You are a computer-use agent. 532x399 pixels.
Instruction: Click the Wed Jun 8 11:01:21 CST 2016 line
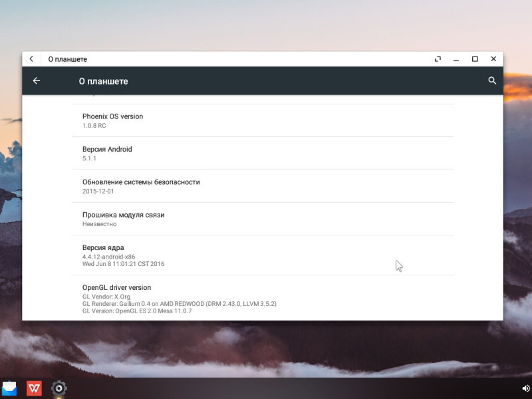click(123, 264)
